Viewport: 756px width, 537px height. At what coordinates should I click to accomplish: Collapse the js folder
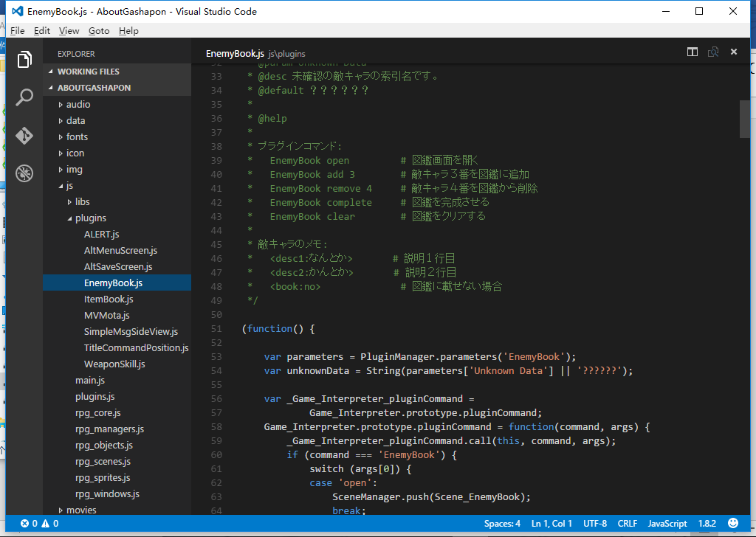[x=61, y=186]
